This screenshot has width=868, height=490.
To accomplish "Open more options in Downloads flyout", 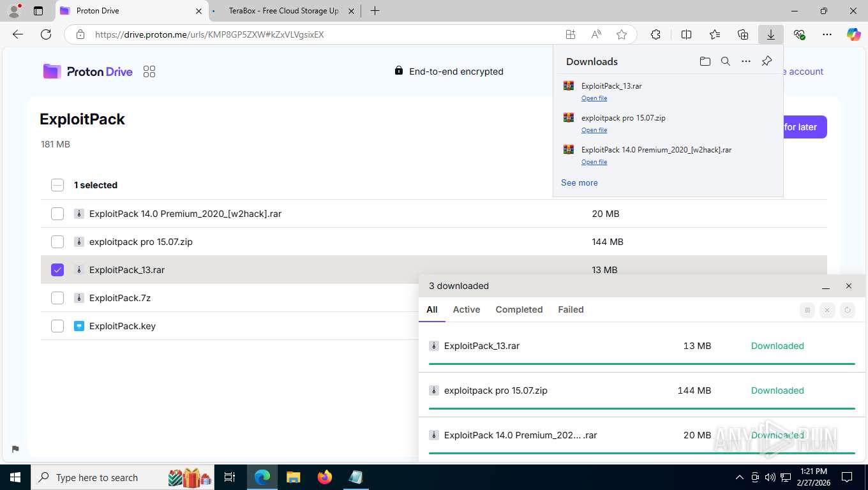I will point(746,61).
